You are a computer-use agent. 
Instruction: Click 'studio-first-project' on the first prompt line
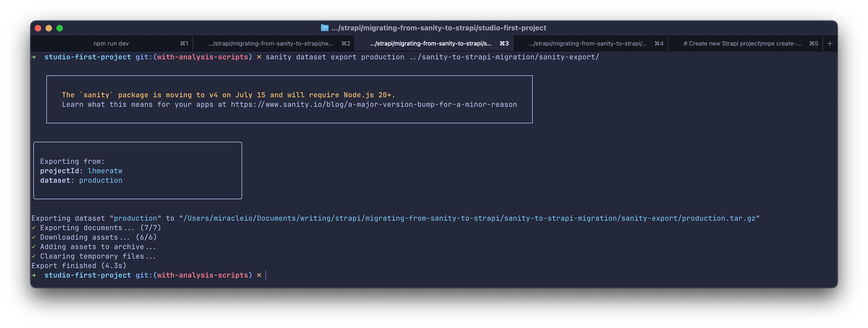pos(88,57)
